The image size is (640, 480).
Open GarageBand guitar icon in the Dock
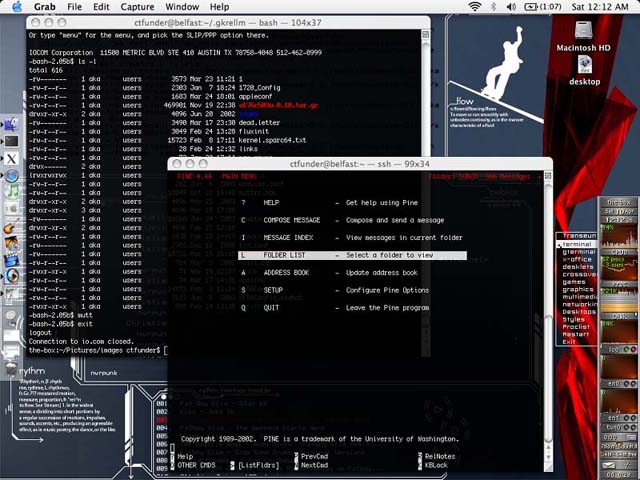(11, 227)
